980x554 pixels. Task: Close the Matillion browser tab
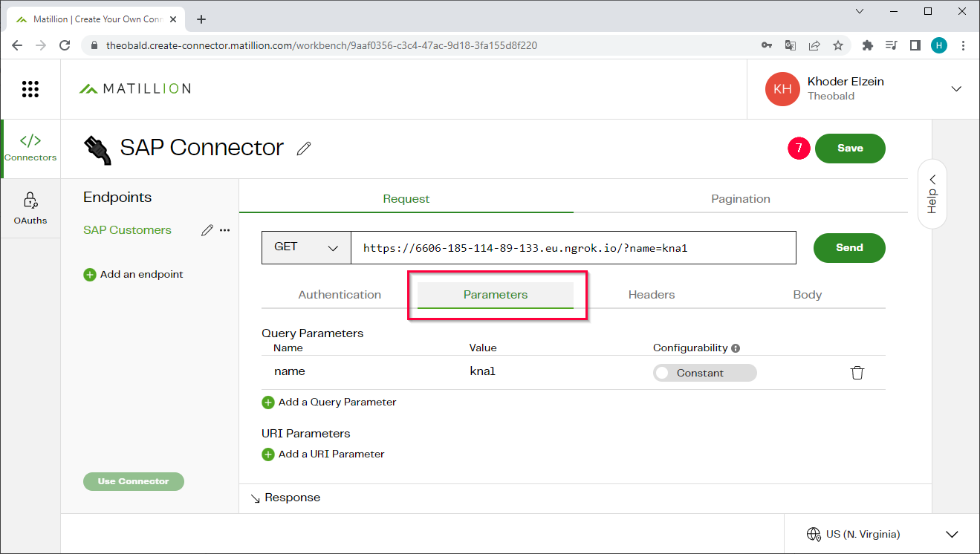(175, 19)
